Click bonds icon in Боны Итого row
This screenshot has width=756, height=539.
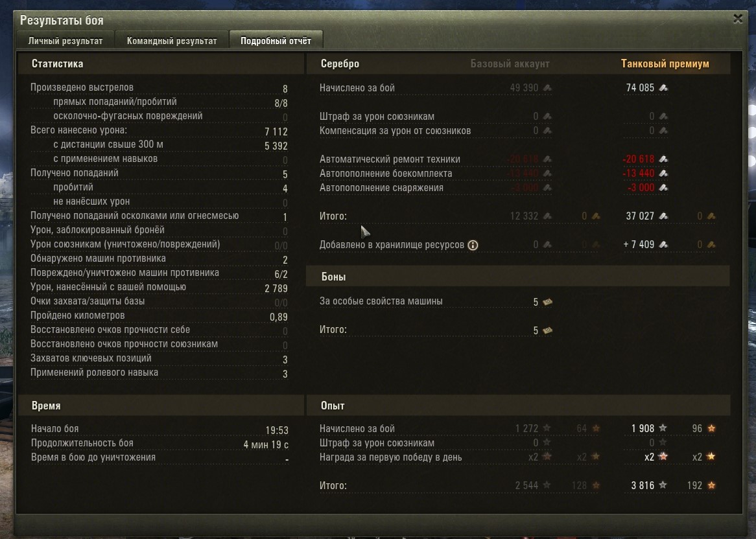[547, 330]
